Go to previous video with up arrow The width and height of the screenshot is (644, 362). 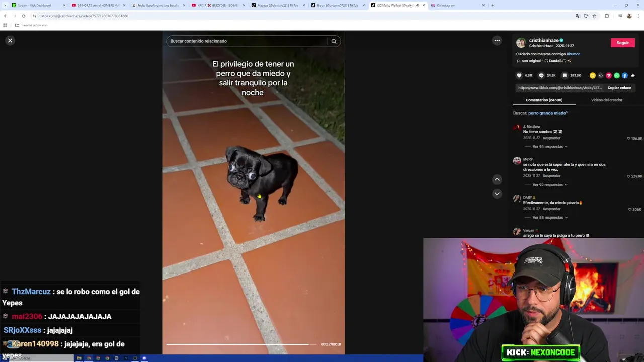497,179
